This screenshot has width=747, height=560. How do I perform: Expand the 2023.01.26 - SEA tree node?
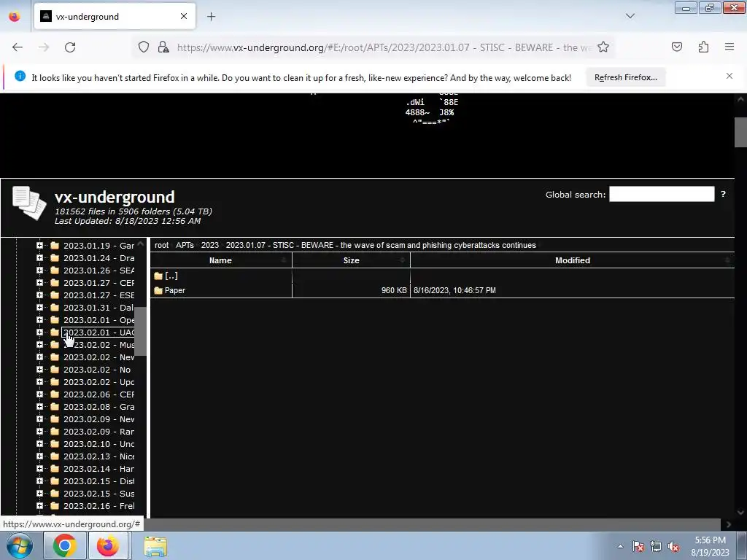pos(39,271)
